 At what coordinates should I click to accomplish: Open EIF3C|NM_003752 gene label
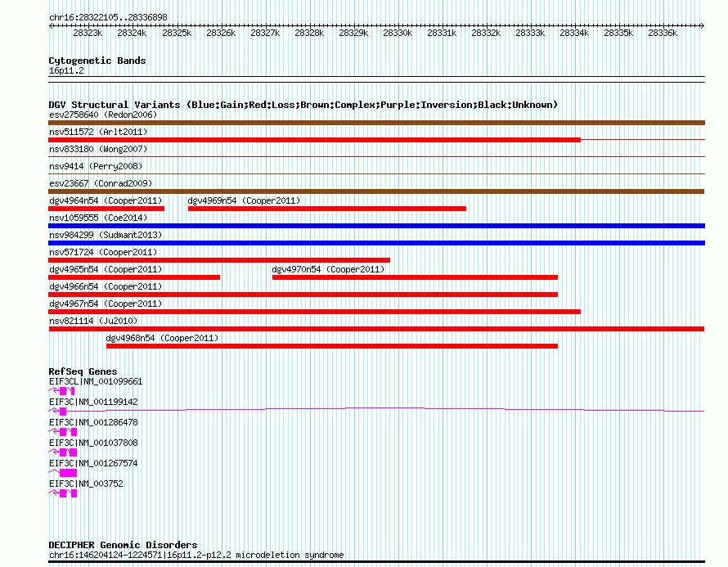tap(86, 484)
